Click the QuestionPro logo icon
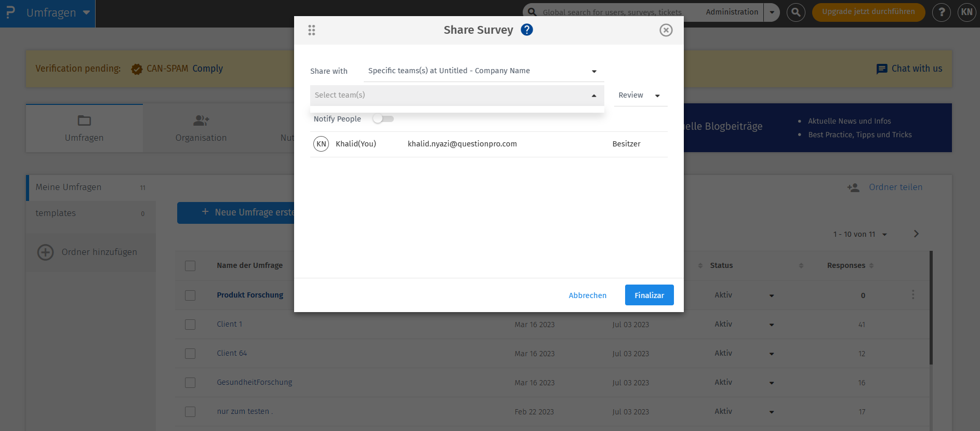980x431 pixels. coord(10,12)
